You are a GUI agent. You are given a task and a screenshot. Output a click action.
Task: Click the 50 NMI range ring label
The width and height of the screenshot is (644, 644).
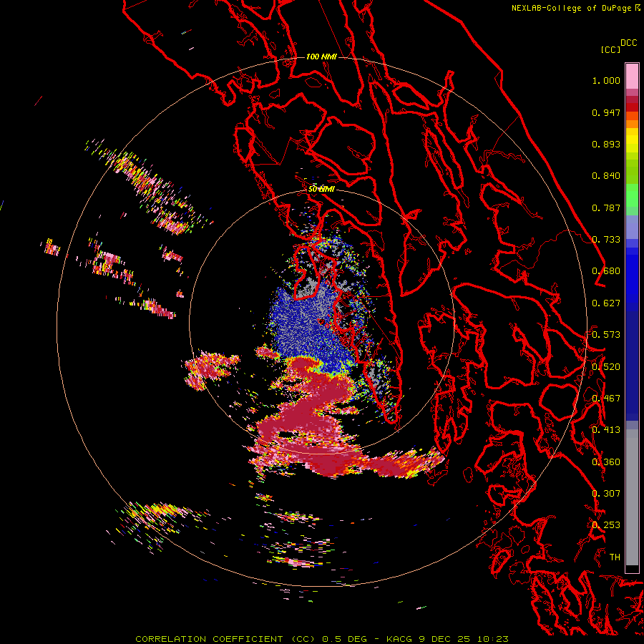(x=321, y=189)
